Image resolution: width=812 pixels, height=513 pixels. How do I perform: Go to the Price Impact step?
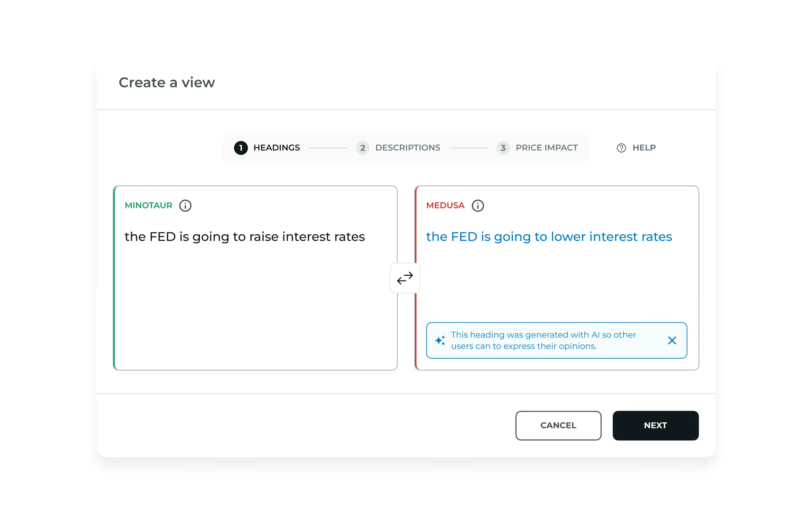point(546,148)
